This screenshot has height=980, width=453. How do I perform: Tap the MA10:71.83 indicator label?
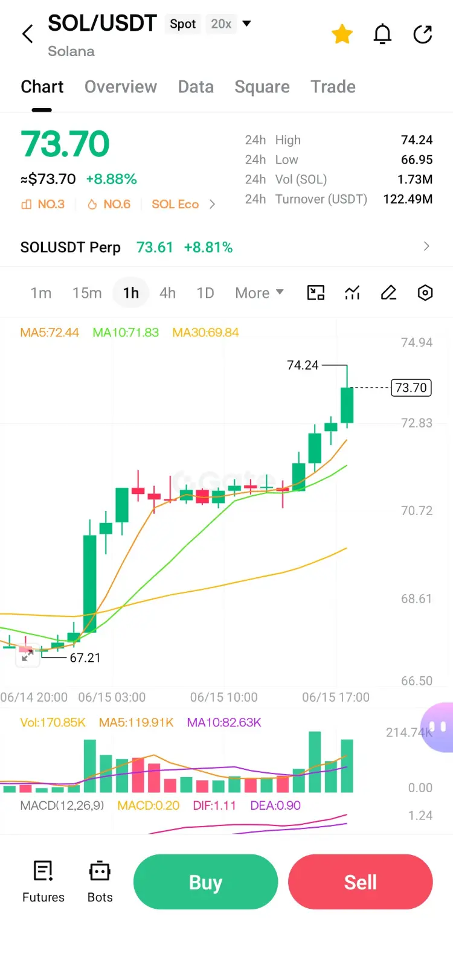point(126,333)
